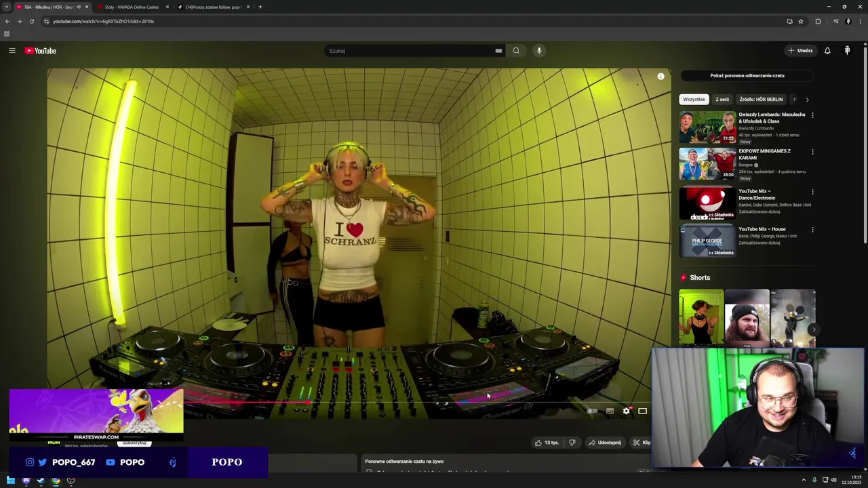
Task: Open the volume icon in system tray
Action: click(x=833, y=481)
